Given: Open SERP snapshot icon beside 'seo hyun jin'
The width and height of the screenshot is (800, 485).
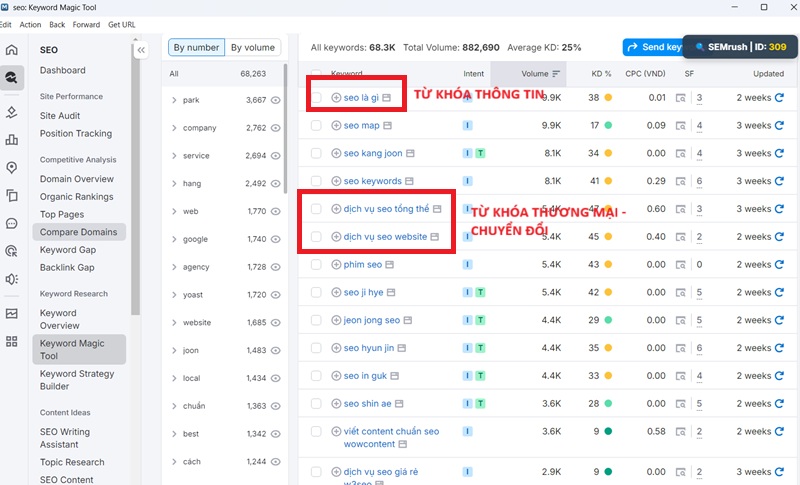Looking at the screenshot, I should point(402,348).
